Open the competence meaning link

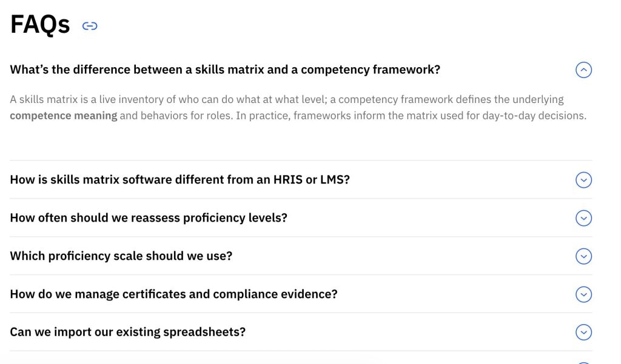[63, 115]
